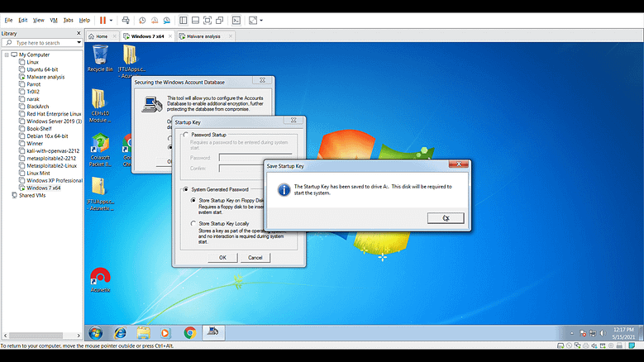This screenshot has height=362, width=644.
Task: Open Windows Explorer from the taskbar
Action: click(x=143, y=332)
